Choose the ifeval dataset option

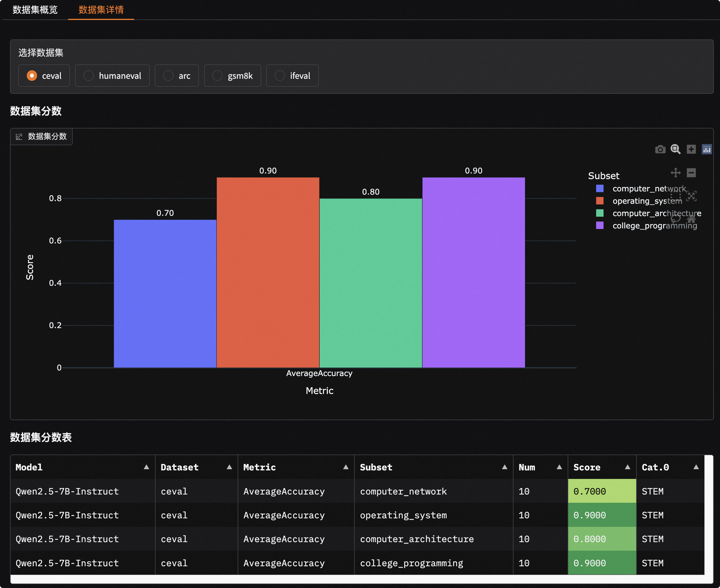click(280, 76)
